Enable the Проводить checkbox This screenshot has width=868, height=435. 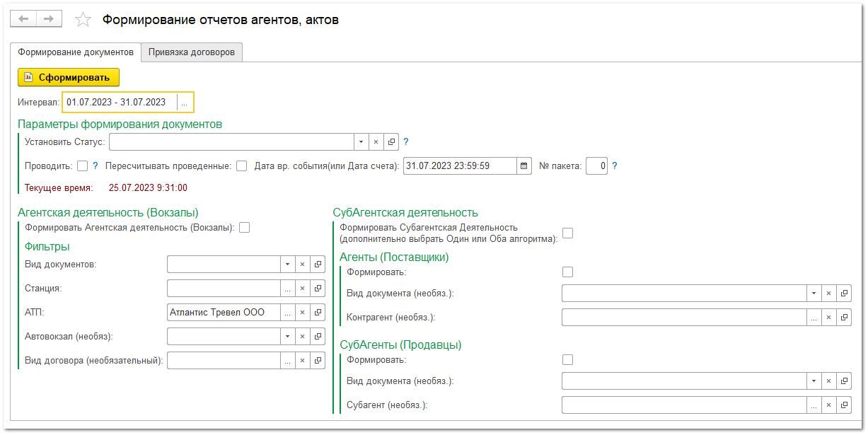(x=81, y=166)
